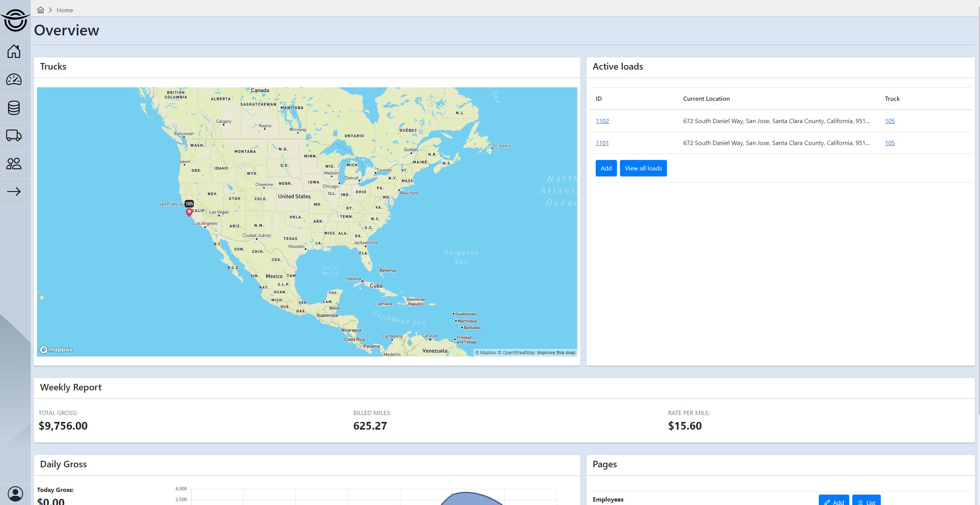
Task: Open the database stack icon
Action: pyautogui.click(x=14, y=108)
